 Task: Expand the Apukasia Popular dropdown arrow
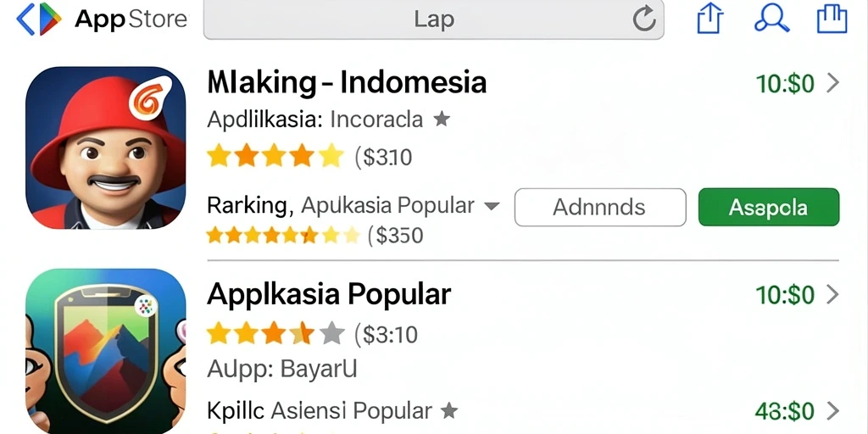click(492, 207)
